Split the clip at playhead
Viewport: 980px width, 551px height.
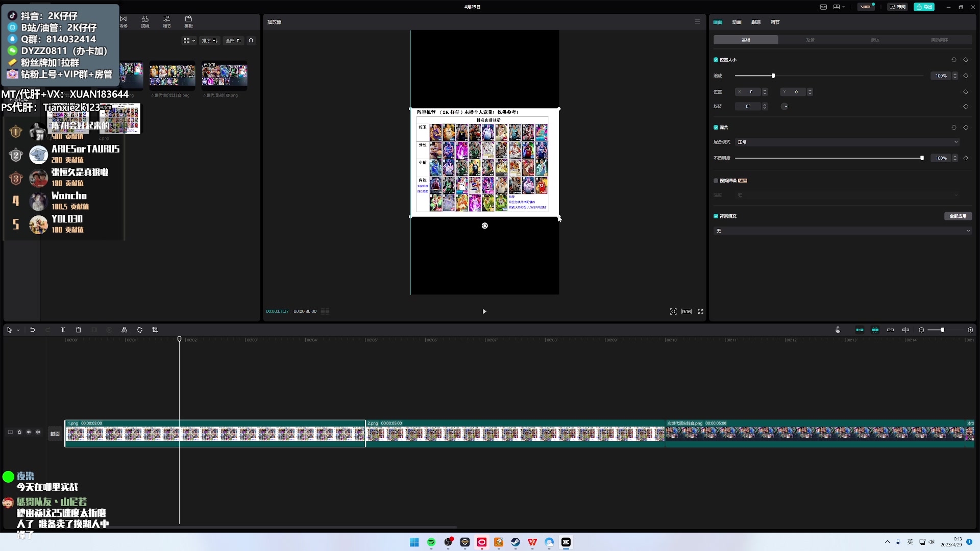pos(63,330)
